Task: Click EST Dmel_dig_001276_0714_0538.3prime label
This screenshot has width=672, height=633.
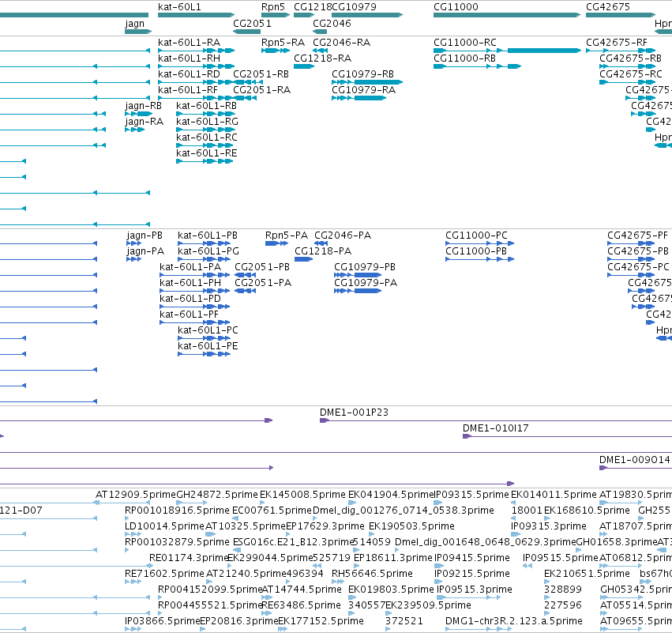Action: click(404, 511)
